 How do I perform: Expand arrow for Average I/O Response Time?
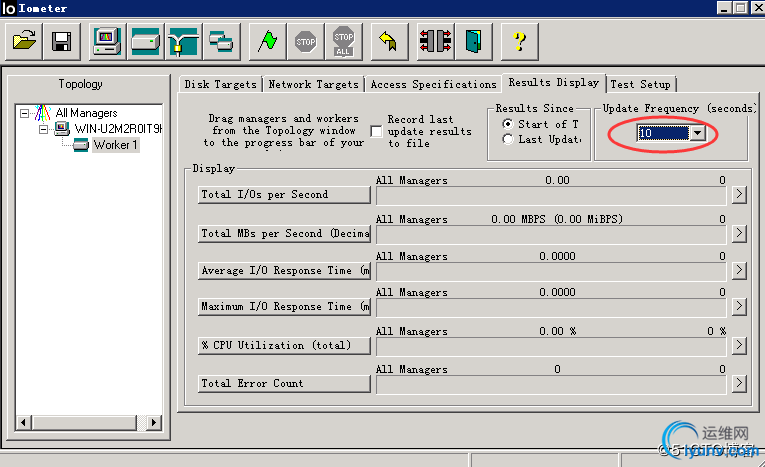pyautogui.click(x=739, y=270)
